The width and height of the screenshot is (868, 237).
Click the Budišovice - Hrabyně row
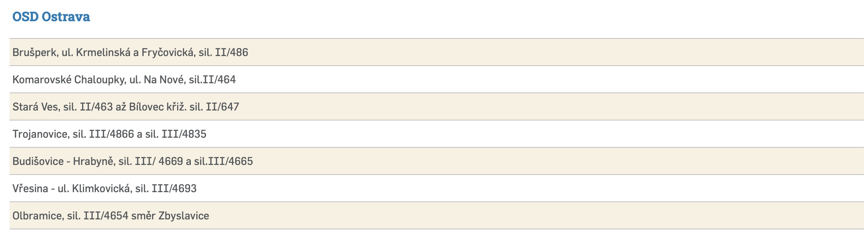132,161
